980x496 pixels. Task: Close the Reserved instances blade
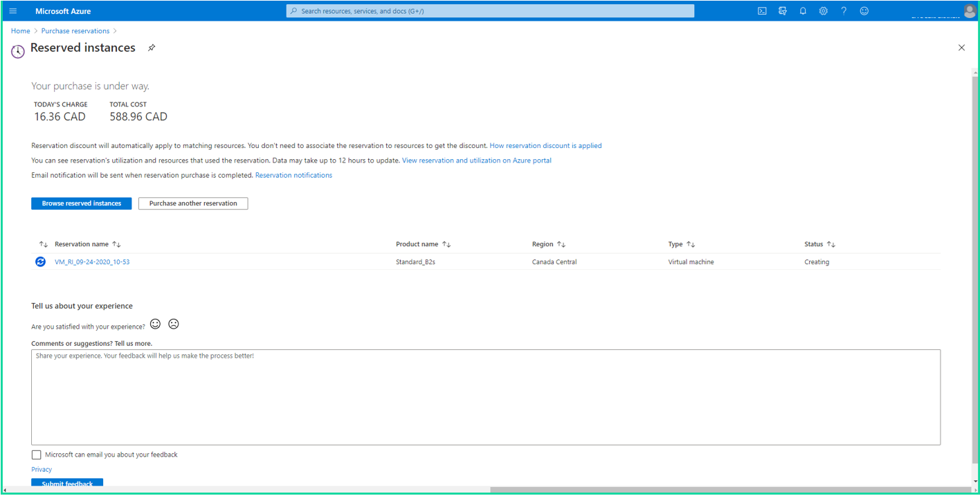961,48
